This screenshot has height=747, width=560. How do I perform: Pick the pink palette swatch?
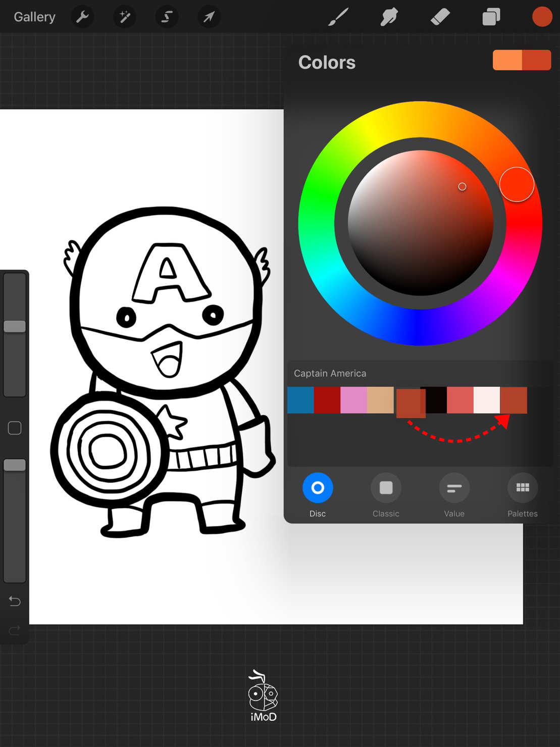pyautogui.click(x=353, y=400)
